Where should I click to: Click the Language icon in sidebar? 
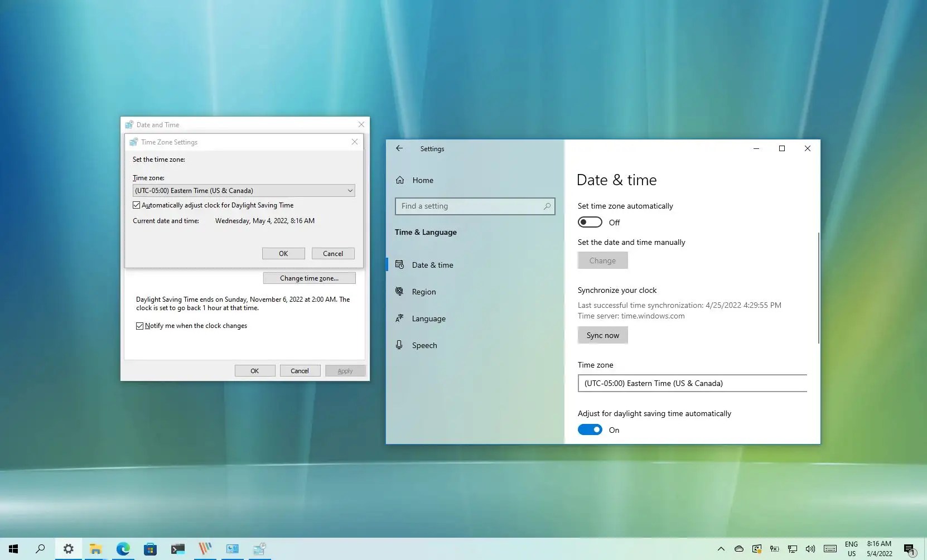tap(399, 318)
